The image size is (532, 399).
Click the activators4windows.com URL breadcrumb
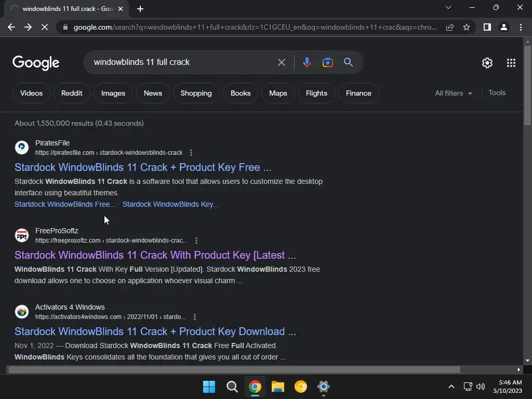tap(110, 317)
